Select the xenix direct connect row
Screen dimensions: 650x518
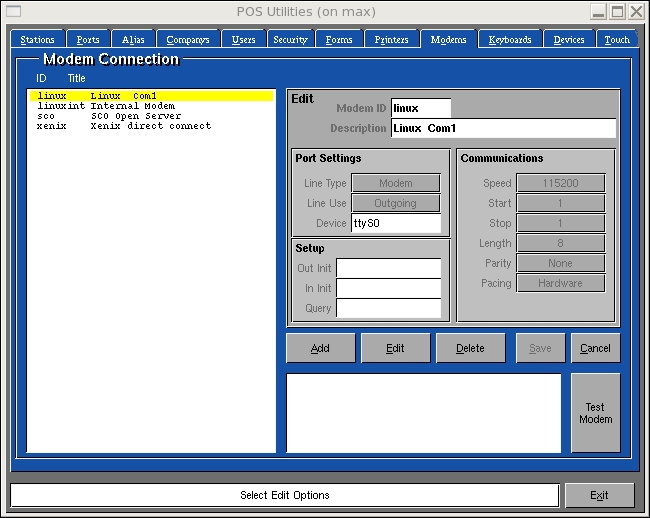coord(151,126)
